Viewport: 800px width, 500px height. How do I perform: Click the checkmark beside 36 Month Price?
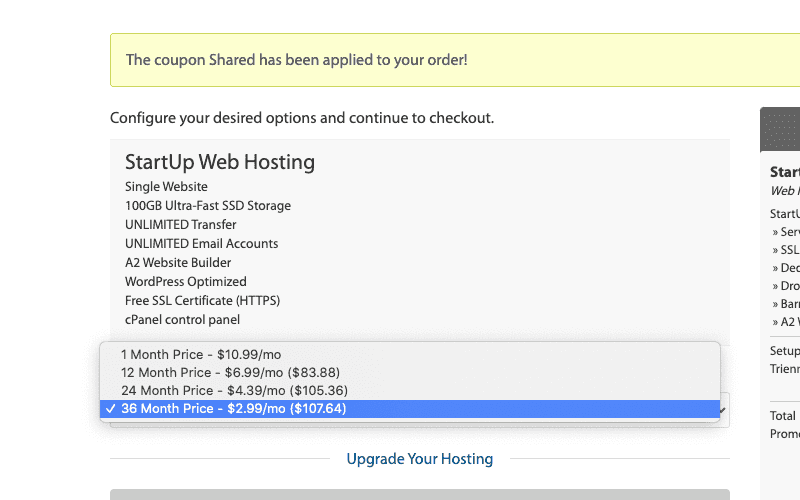tap(110, 409)
